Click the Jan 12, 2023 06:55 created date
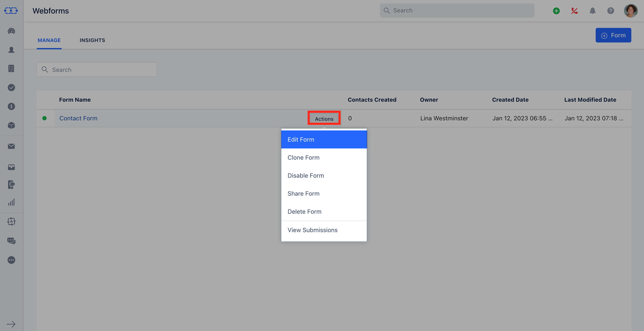 pyautogui.click(x=522, y=118)
